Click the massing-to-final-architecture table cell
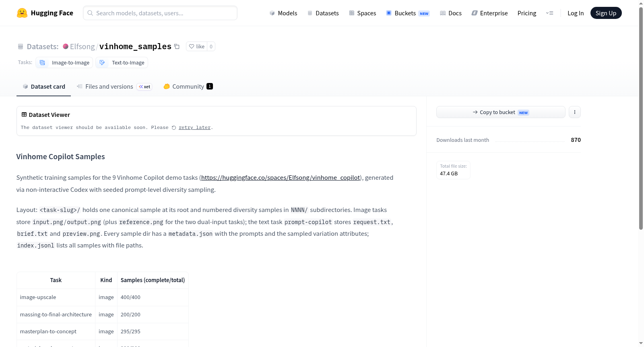 pyautogui.click(x=56, y=314)
